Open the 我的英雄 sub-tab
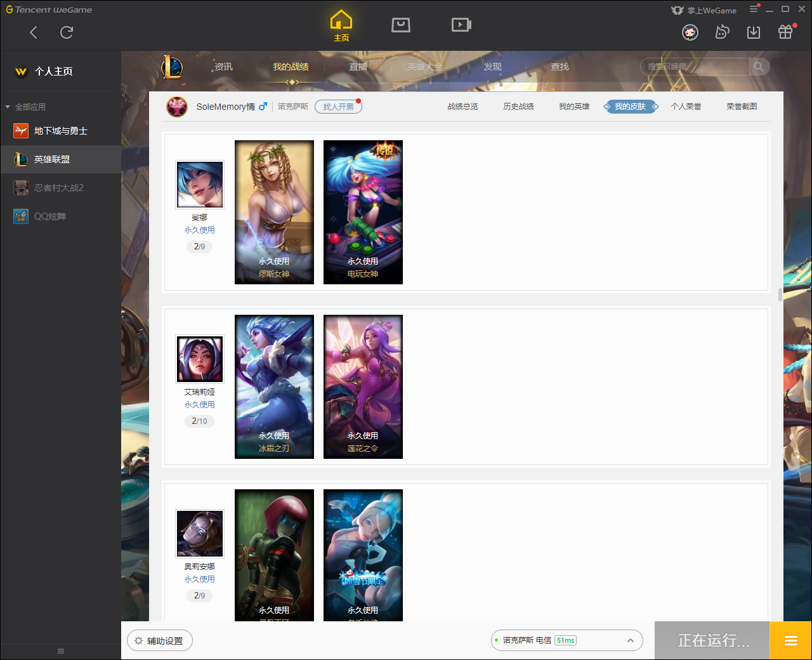812x660 pixels. pyautogui.click(x=574, y=107)
